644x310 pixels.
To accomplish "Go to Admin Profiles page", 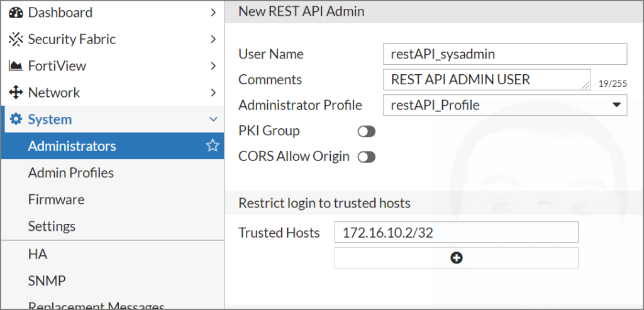I will [x=70, y=173].
